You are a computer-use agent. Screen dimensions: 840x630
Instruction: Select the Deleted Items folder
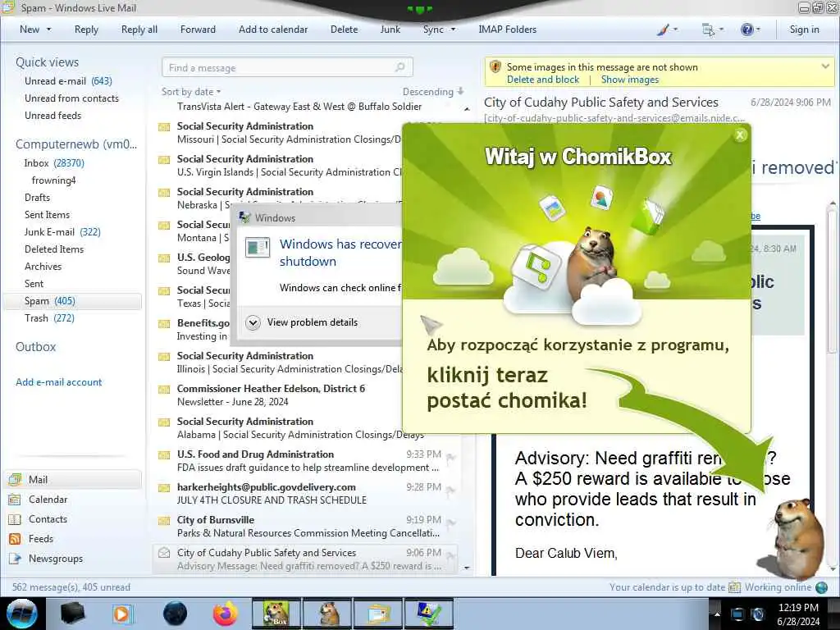tap(54, 249)
